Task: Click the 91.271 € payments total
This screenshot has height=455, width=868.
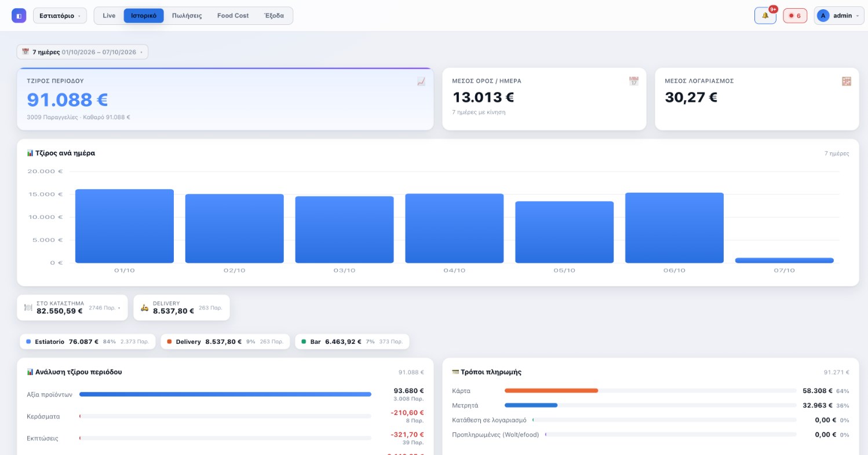Action: click(837, 372)
